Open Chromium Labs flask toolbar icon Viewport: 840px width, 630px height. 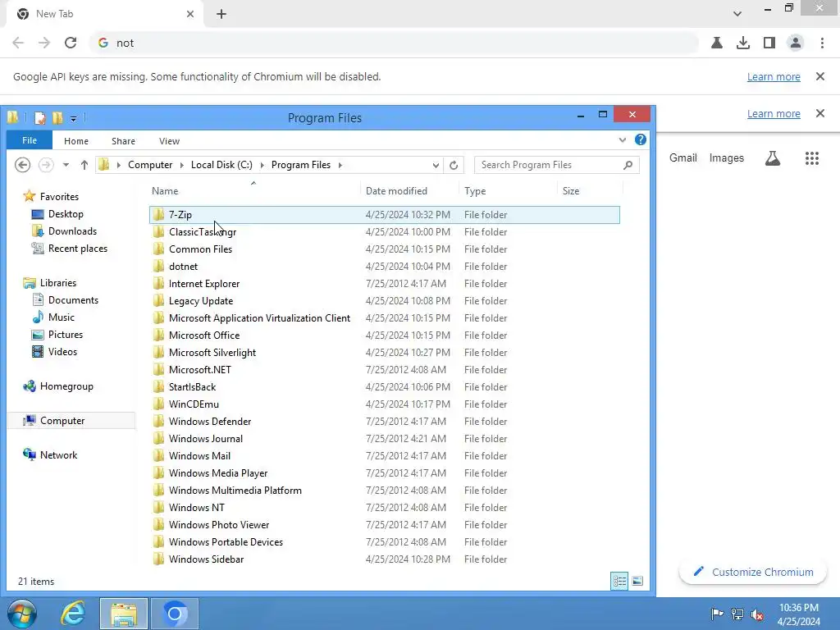click(717, 43)
